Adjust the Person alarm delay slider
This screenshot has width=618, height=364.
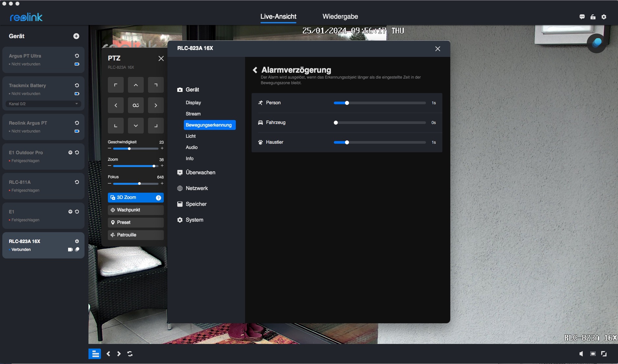[x=347, y=103]
